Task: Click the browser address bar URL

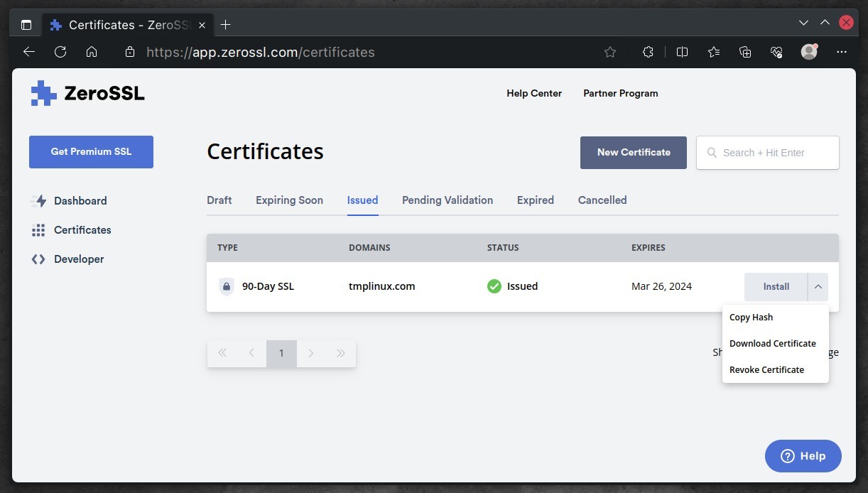Action: (261, 52)
